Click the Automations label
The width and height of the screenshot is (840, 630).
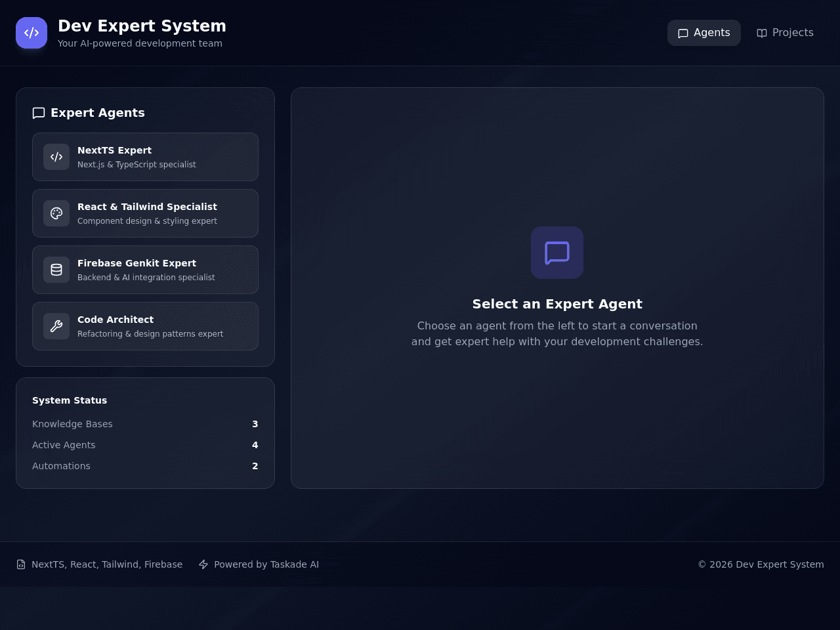pos(61,466)
